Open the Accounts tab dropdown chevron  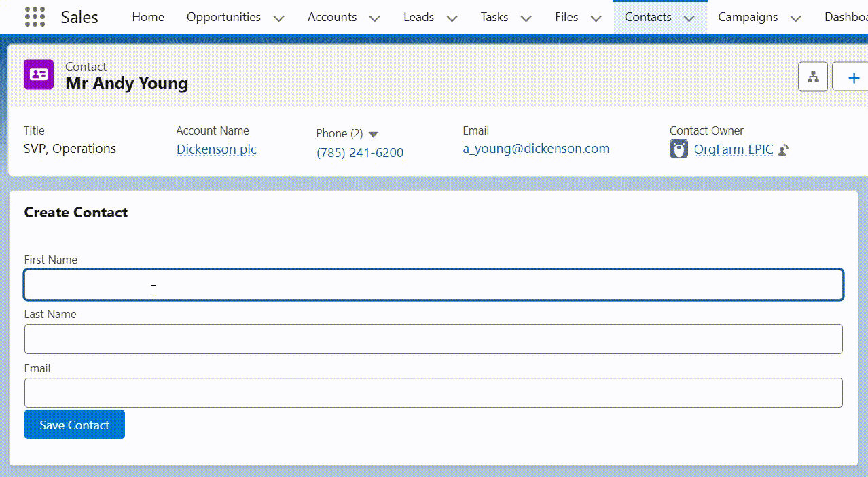point(374,18)
